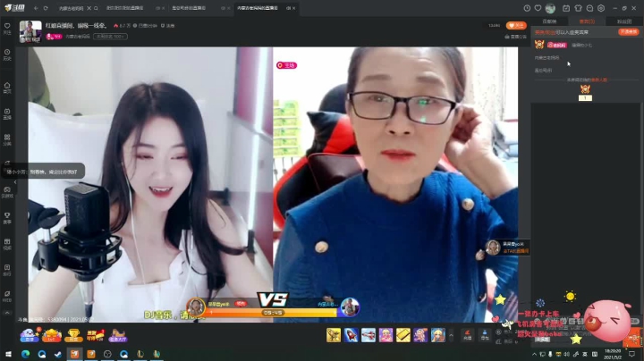Screen dimensions: 644x361
Task: Open the streamer avatar thumbnail
Action: (x=30, y=31)
